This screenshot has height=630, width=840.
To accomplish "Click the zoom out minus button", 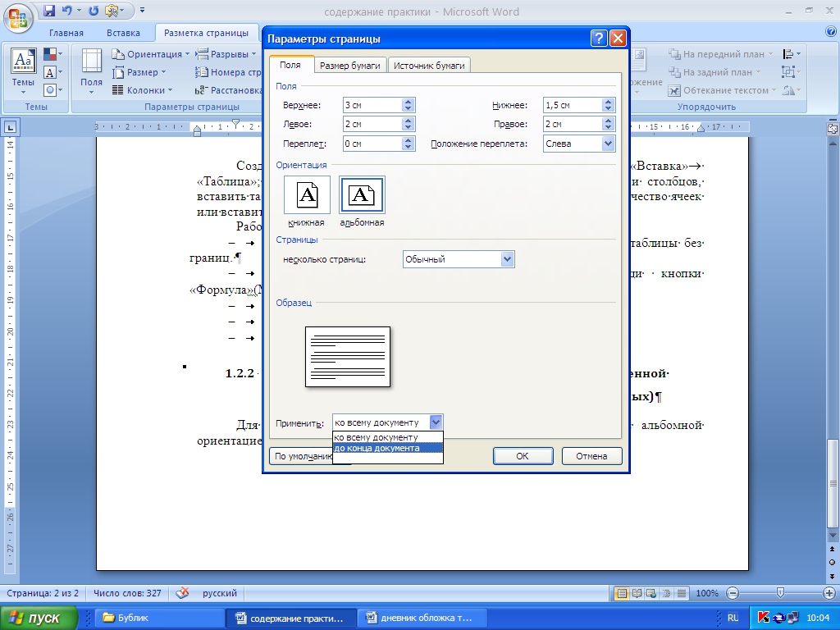I will point(733,593).
